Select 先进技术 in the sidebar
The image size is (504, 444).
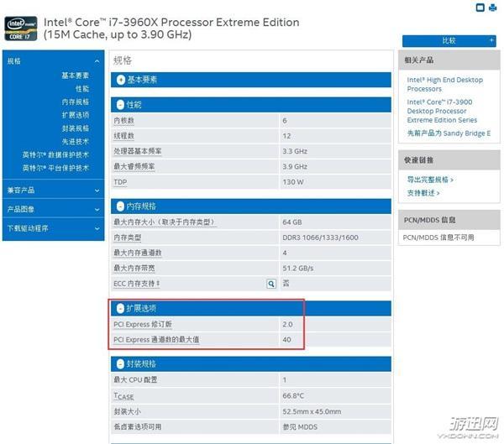[76, 141]
